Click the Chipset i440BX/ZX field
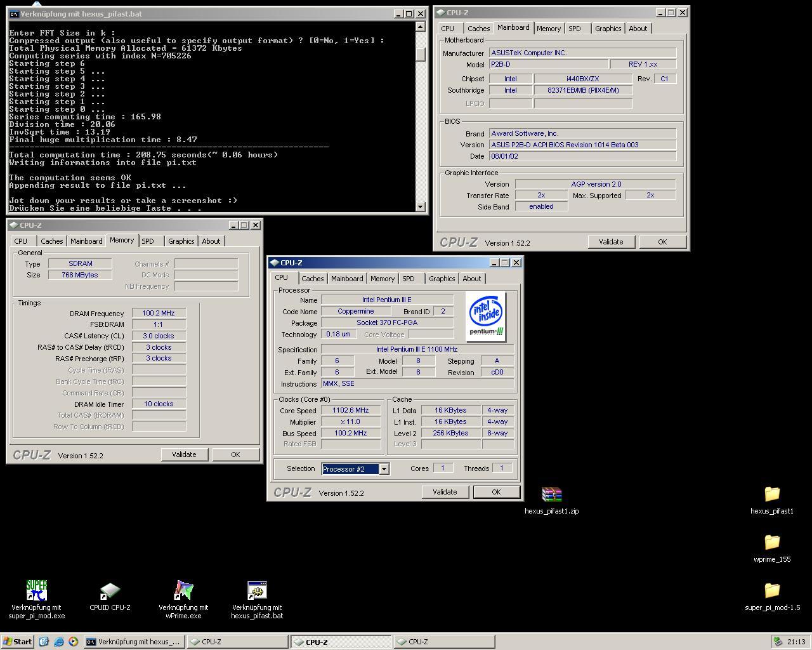Image resolution: width=812 pixels, height=650 pixels. tap(583, 79)
